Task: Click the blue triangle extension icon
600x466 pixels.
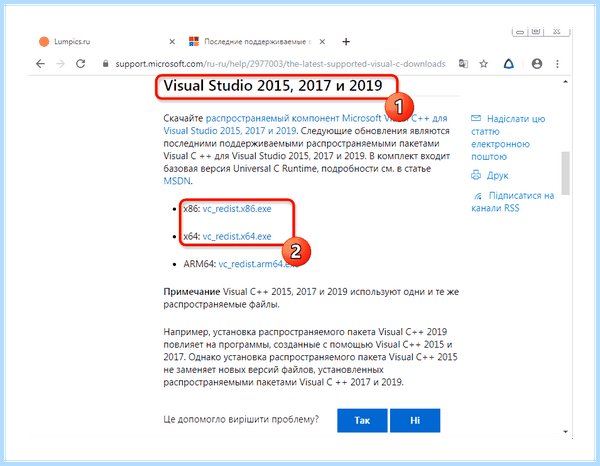Action: [x=509, y=64]
